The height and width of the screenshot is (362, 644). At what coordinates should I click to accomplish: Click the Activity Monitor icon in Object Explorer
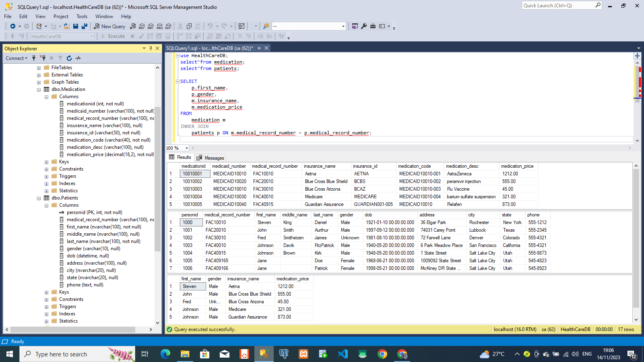(78, 58)
